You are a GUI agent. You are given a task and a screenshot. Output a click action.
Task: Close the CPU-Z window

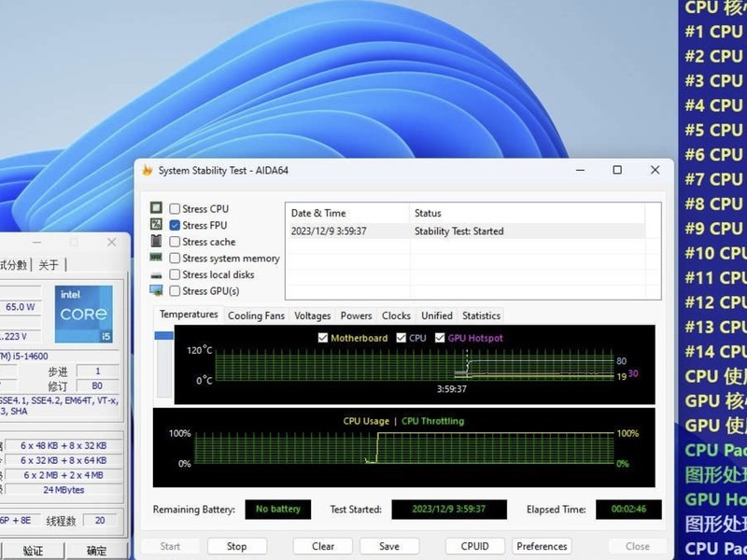111,242
